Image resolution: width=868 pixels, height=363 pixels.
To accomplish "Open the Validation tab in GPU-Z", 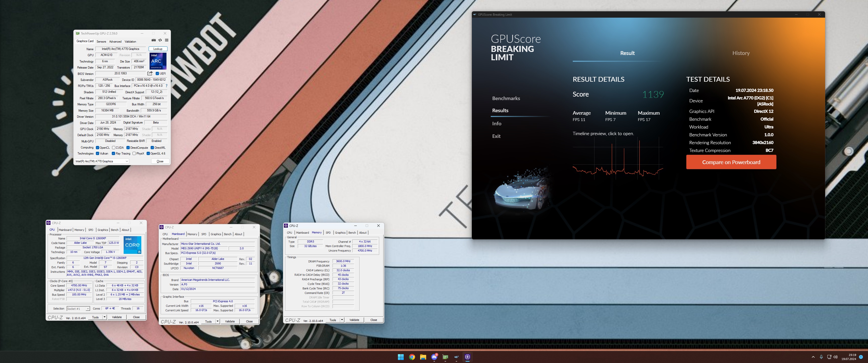I will pos(130,41).
